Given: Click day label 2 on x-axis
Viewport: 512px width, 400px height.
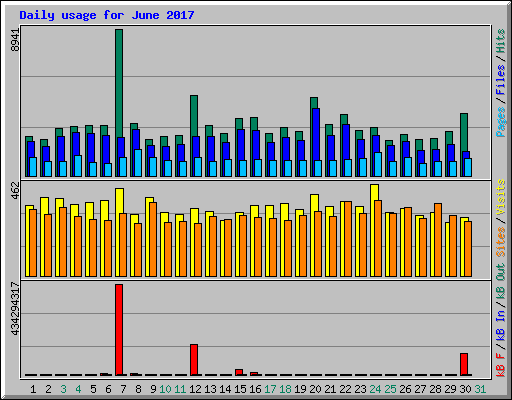Looking at the screenshot, I should [48, 389].
